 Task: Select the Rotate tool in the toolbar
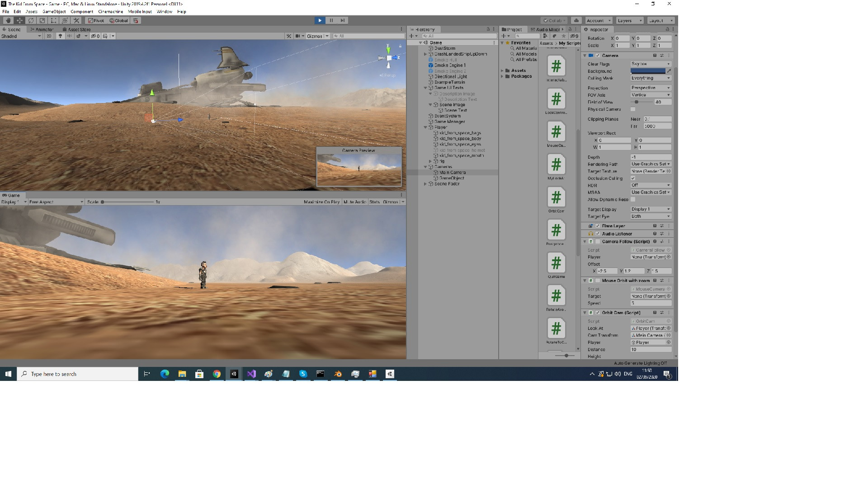point(31,20)
